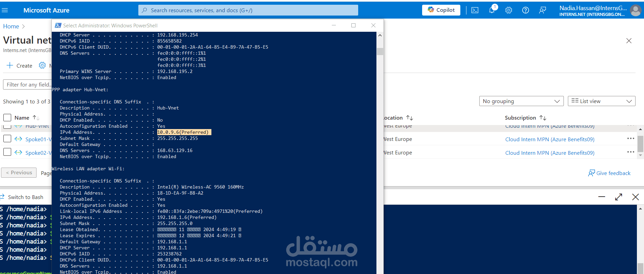The image size is (644, 274).
Task: Open the Azure portal hamburger menu
Action: tap(5, 10)
